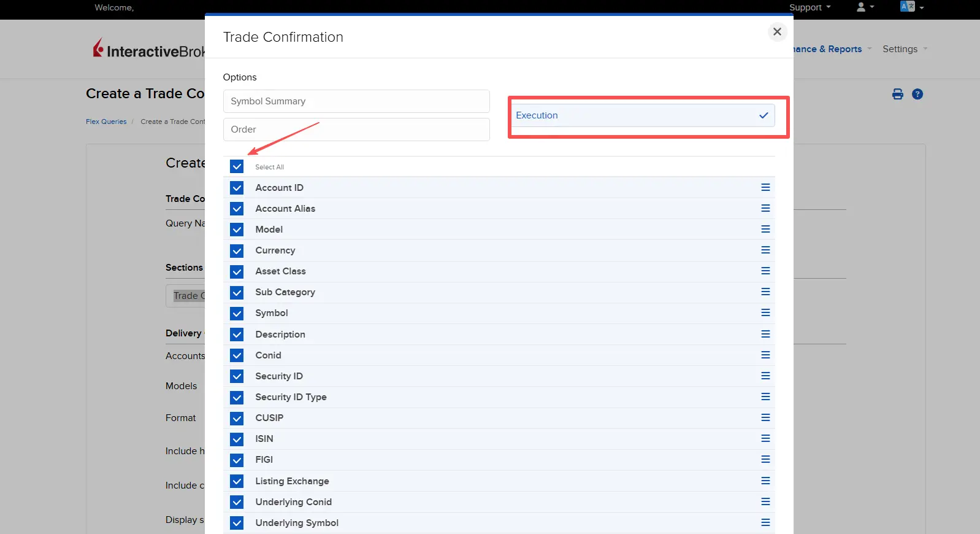Click the language translate icon in top bar
The image size is (980, 534).
pos(908,7)
